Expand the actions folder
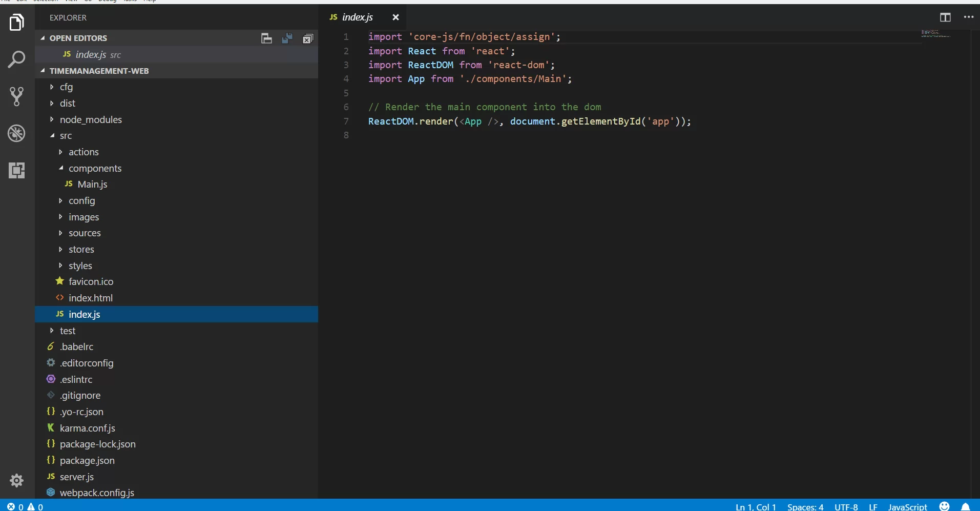 point(60,152)
